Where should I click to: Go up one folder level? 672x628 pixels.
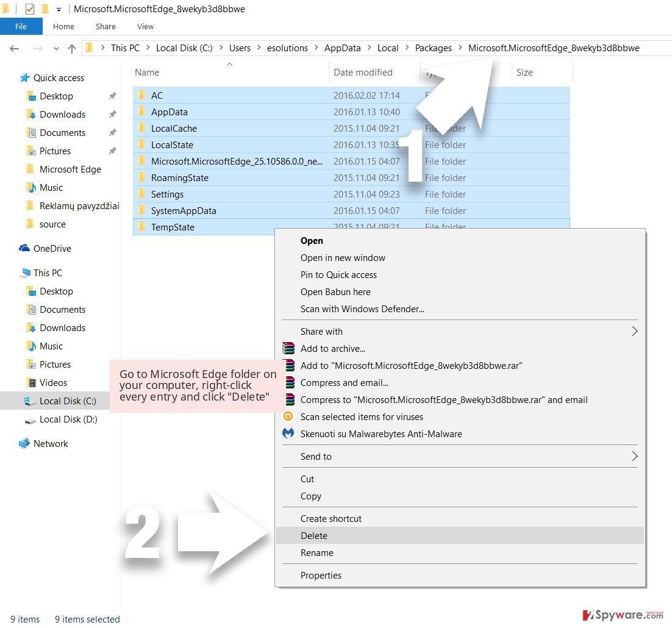[x=71, y=48]
